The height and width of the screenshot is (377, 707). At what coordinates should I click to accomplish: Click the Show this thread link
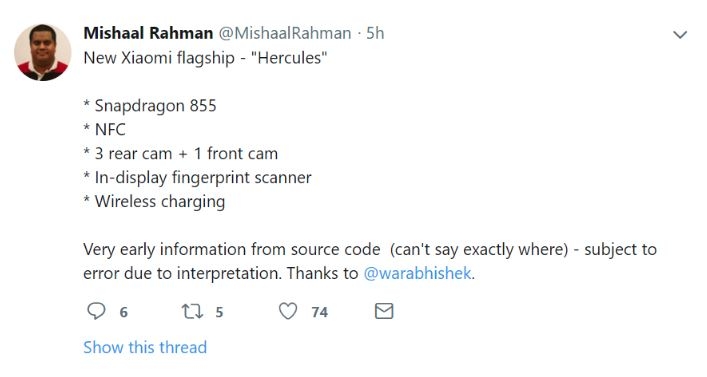tap(145, 347)
